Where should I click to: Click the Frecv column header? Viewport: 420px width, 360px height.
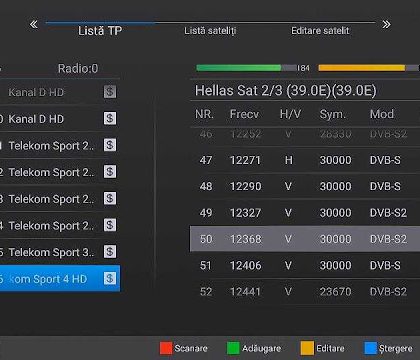click(244, 114)
